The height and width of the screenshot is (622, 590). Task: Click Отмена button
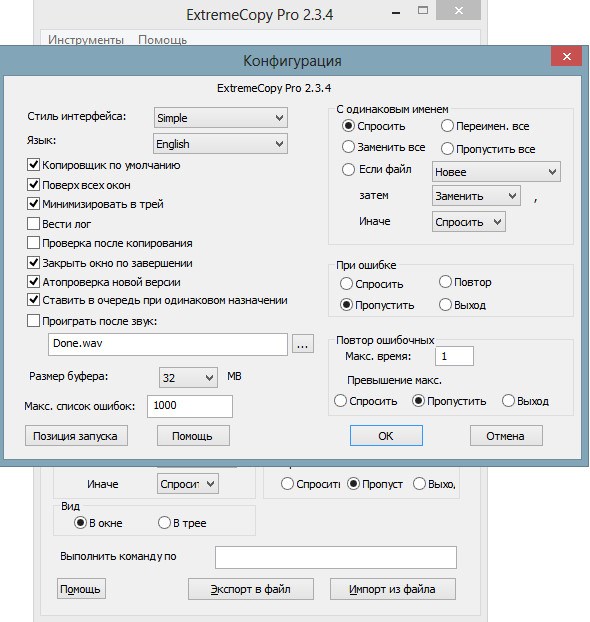click(x=506, y=436)
